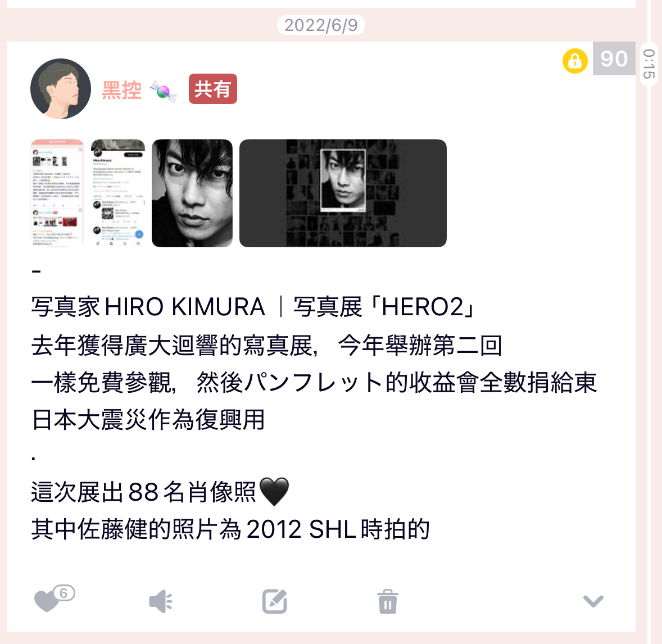Viewport: 662px width, 644px height.
Task: Open the Hiro Kimura profile screenshot thumbnail
Action: (118, 193)
